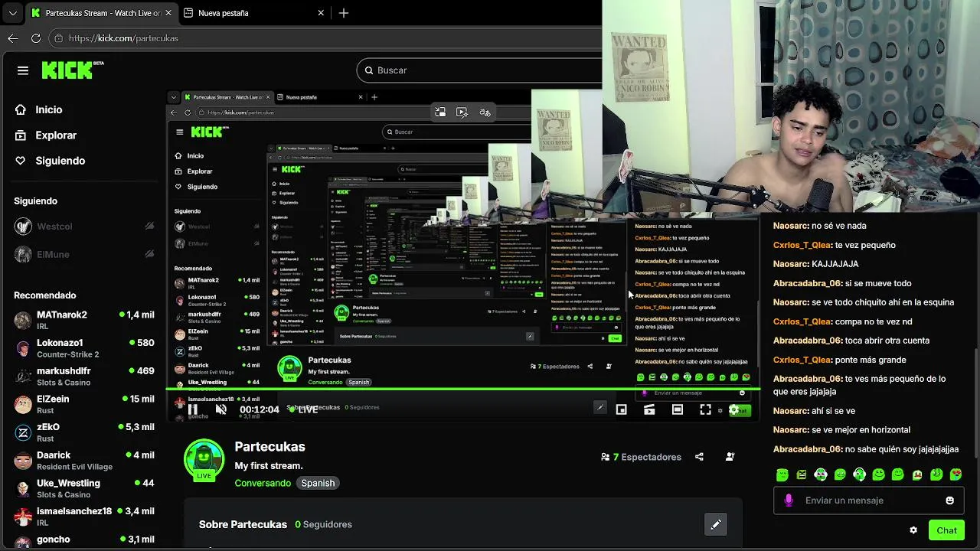The image size is (980, 551).
Task: Open chat settings gear icon
Action: (x=913, y=530)
